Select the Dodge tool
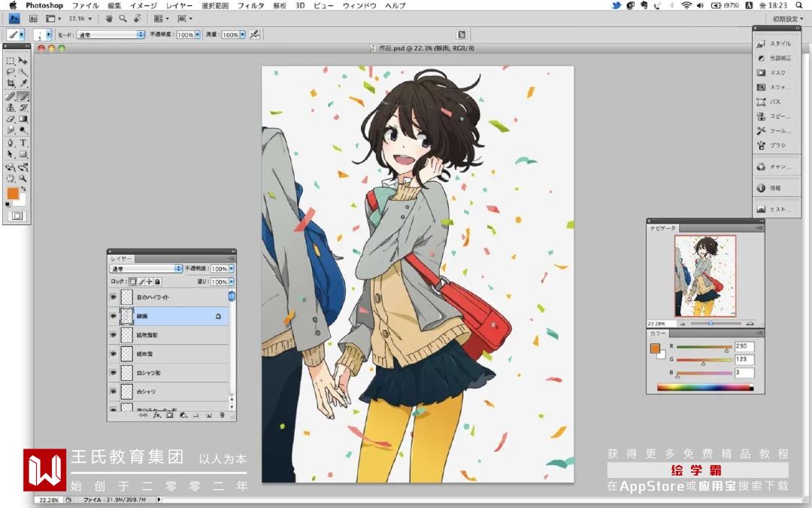 (23, 130)
